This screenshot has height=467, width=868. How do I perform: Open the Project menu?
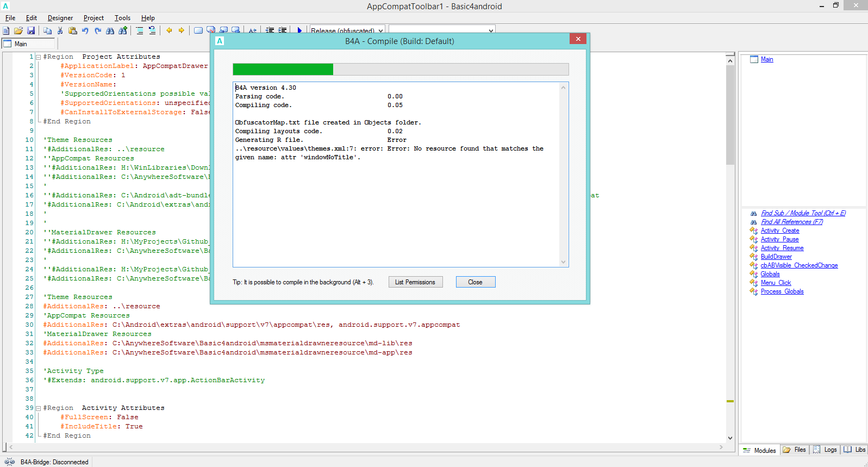(93, 18)
